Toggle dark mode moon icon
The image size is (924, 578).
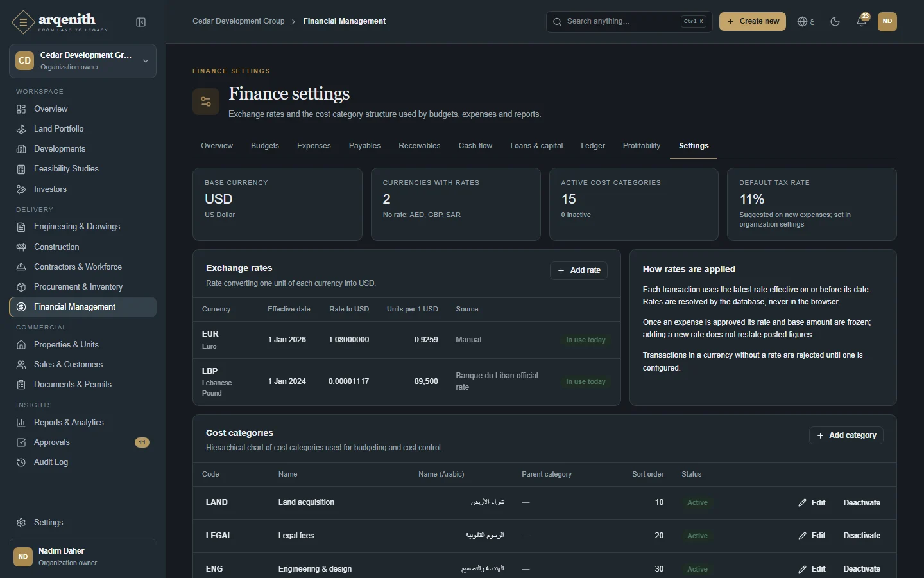pyautogui.click(x=835, y=21)
